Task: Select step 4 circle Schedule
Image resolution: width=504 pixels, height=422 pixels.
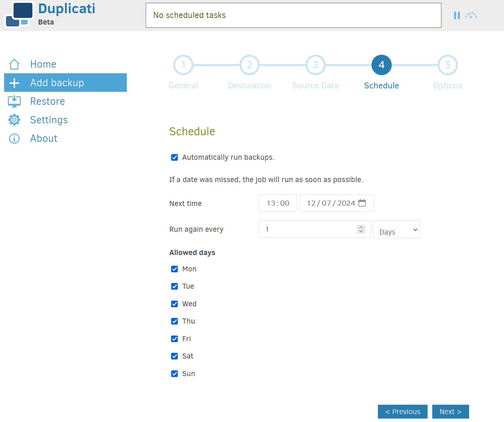Action: point(382,65)
